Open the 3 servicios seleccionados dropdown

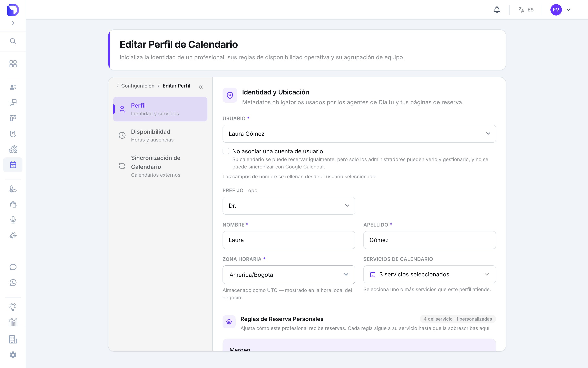click(430, 274)
